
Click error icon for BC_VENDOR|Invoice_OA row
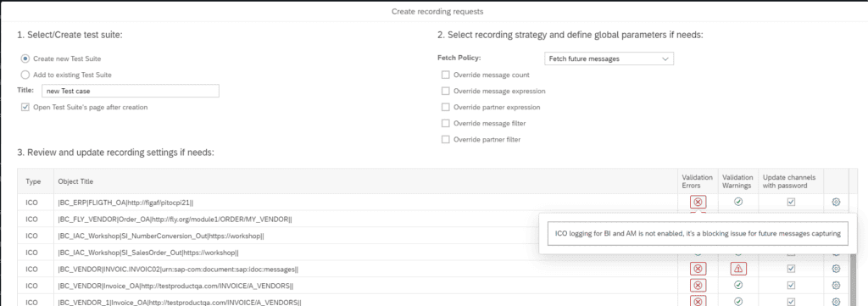[x=698, y=286]
